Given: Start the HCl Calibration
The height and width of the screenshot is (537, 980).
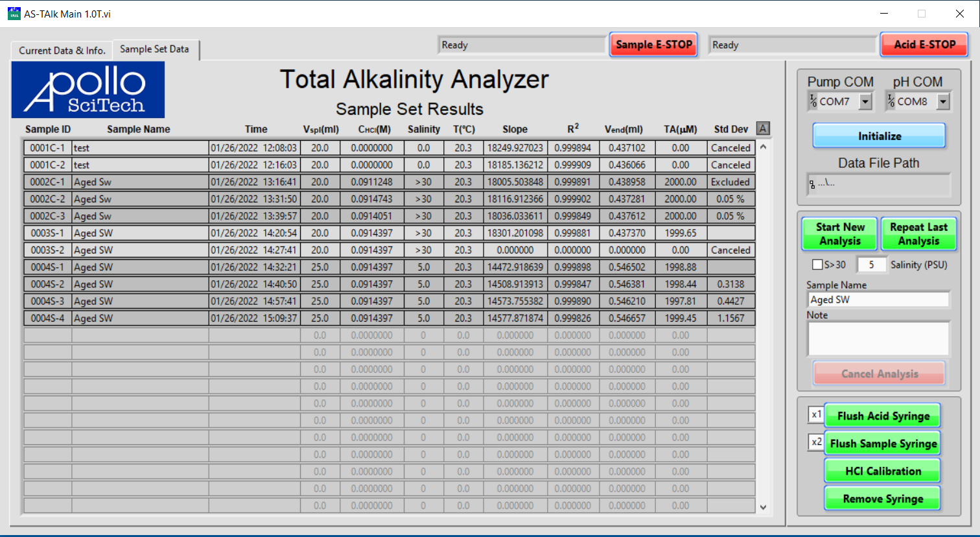Looking at the screenshot, I should tap(882, 471).
